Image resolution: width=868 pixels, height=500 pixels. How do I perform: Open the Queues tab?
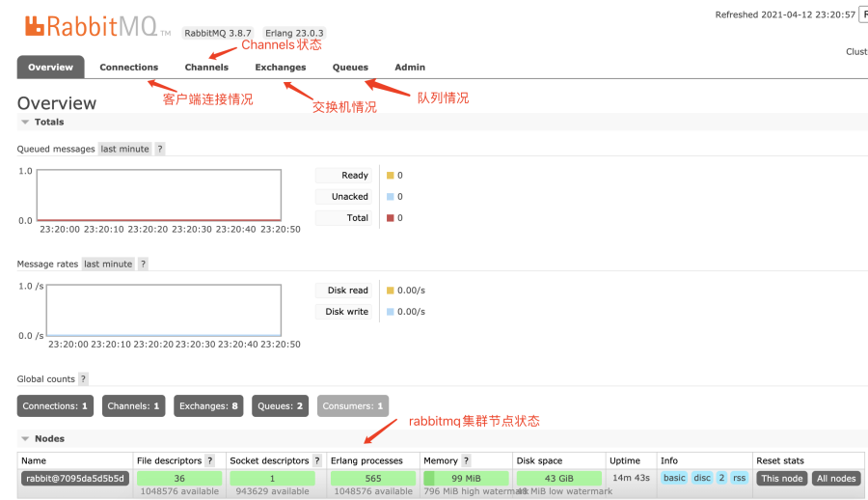(350, 68)
